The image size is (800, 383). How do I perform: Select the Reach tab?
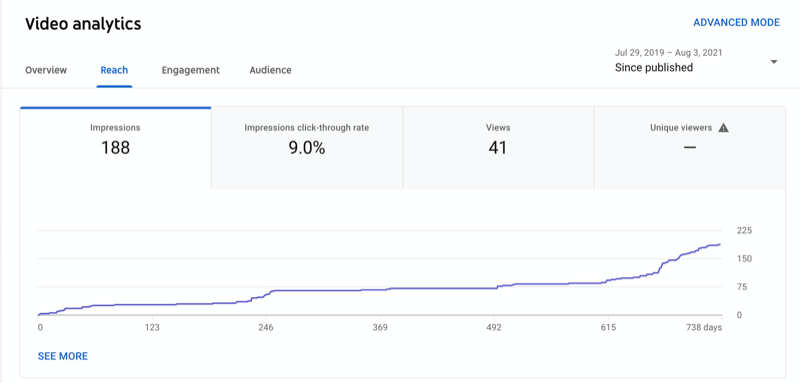[x=114, y=70]
